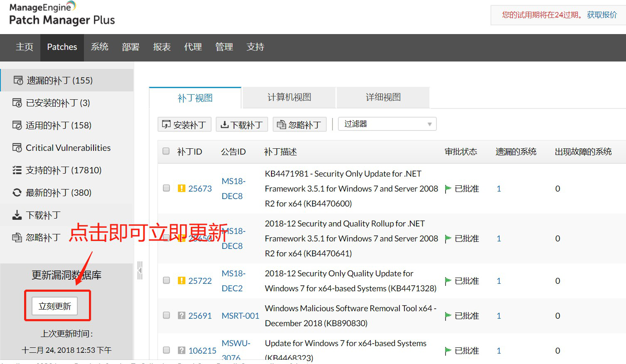This screenshot has height=364, width=626.
Task: Click the Critical Vulnerabilities sidebar icon
Action: (x=17, y=148)
